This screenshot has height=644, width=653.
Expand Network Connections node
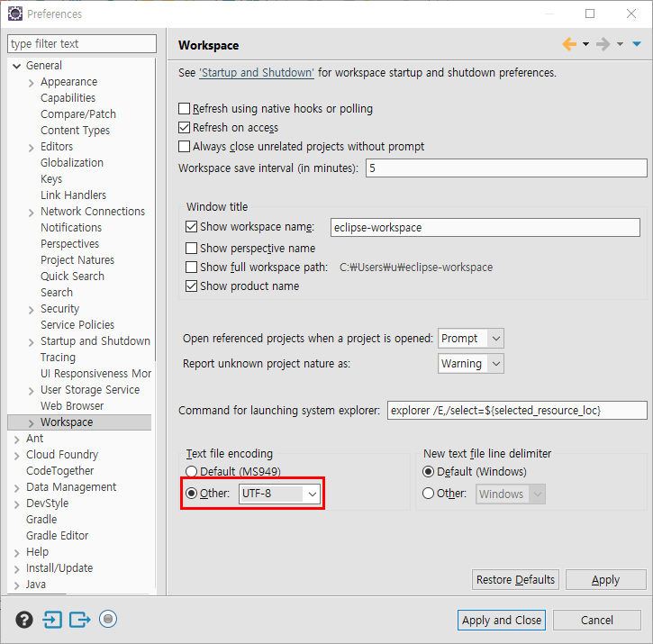[32, 213]
